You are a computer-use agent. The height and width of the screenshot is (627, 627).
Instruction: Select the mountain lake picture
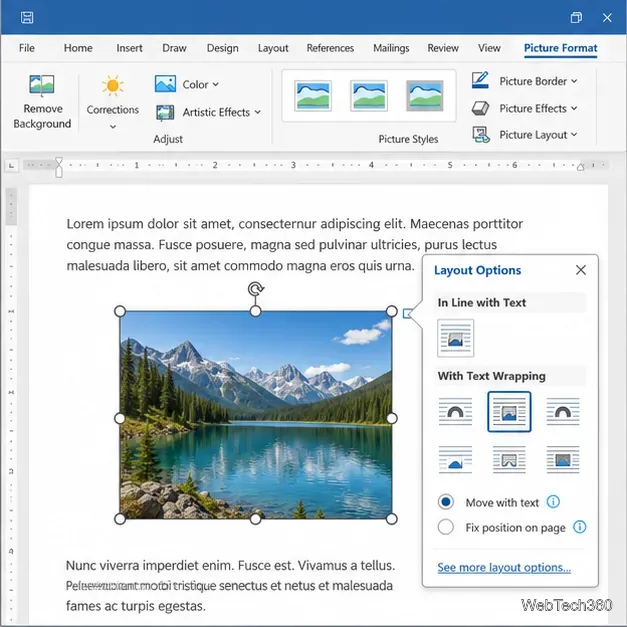pos(256,415)
